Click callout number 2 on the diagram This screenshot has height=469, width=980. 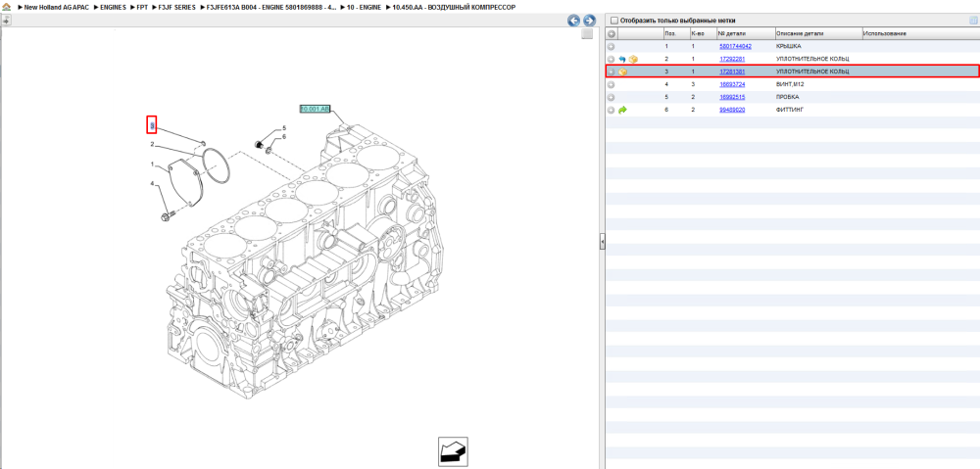152,144
